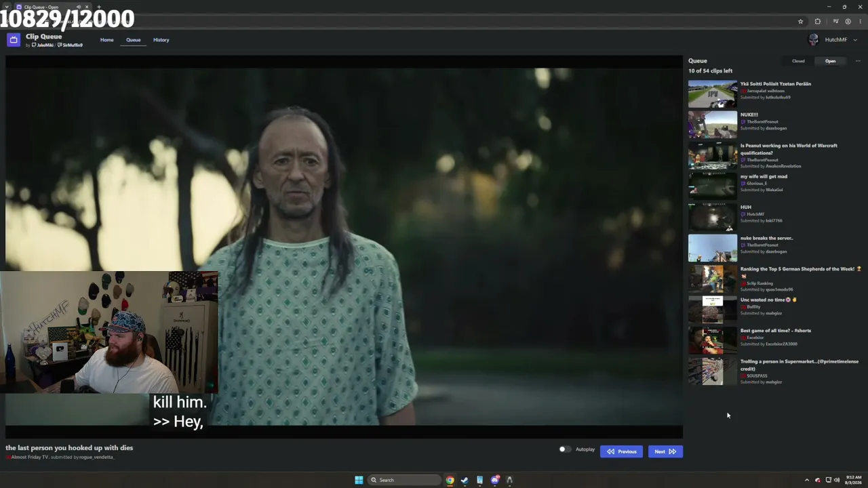Go to the History page

click(161, 40)
